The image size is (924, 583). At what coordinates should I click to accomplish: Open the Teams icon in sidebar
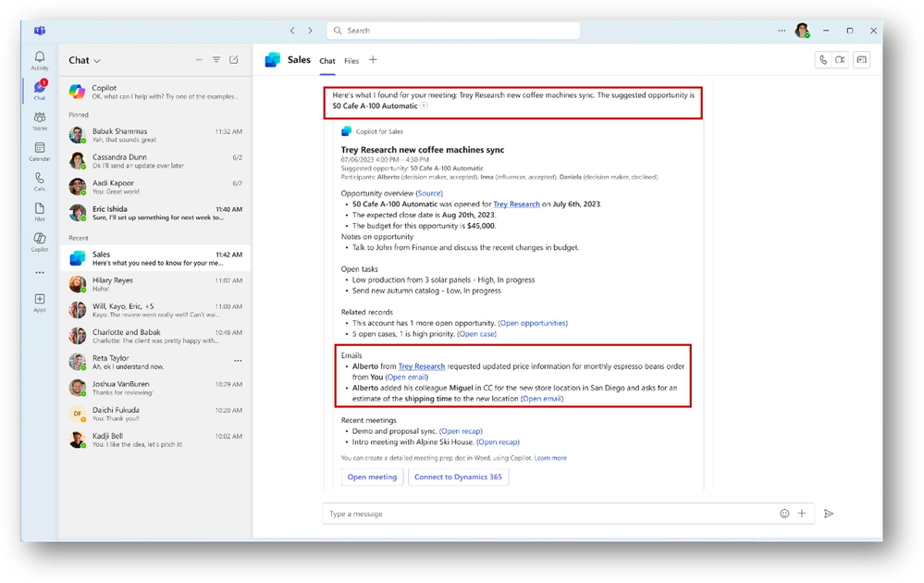[40, 120]
